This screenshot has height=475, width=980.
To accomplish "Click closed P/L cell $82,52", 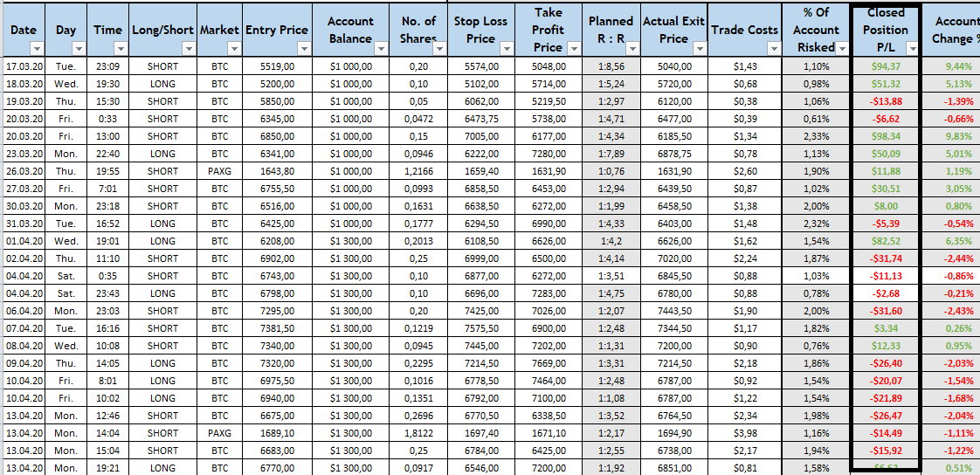I will (885, 241).
